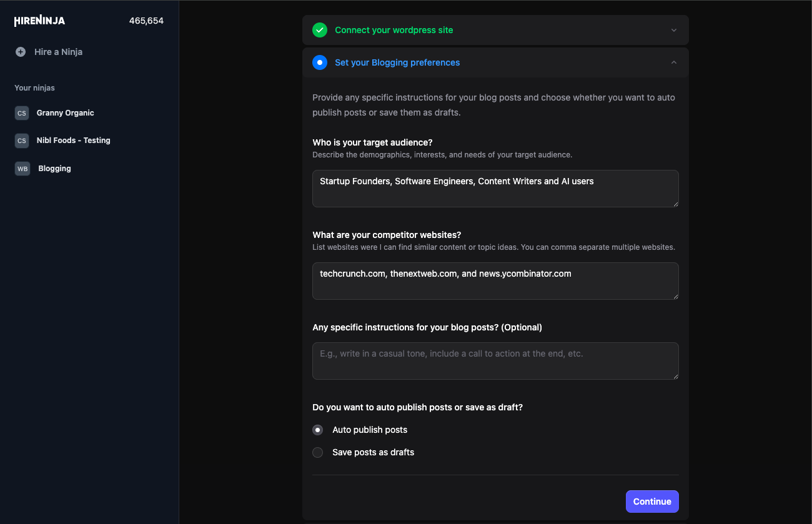Click the specific instructions text area

pyautogui.click(x=495, y=361)
